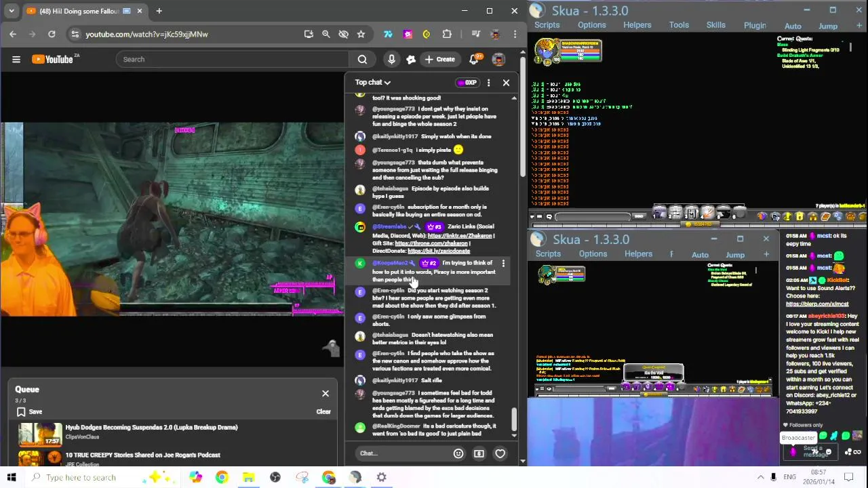The height and width of the screenshot is (488, 868).
Task: Send a heart reaction in chat
Action: pyautogui.click(x=500, y=453)
